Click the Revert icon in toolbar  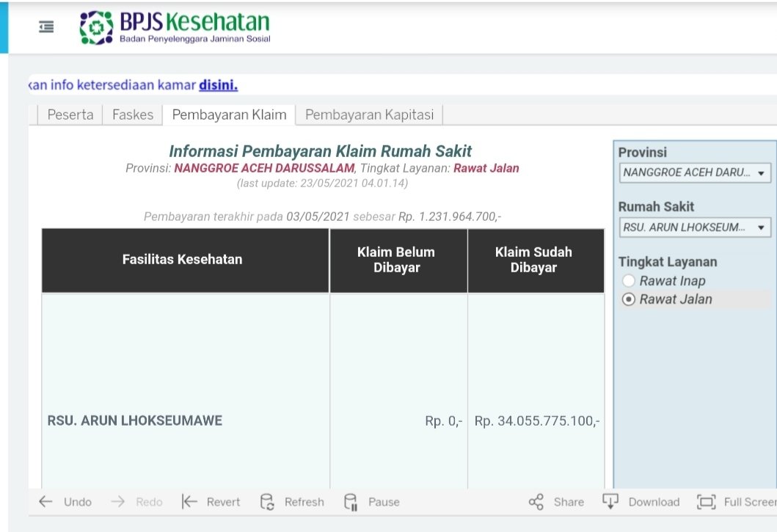tap(190, 502)
